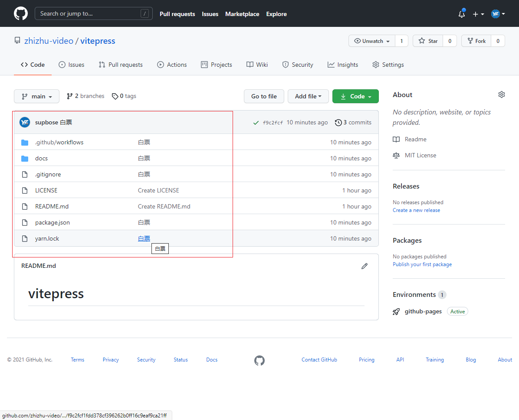Star the vitepress repository

(428, 41)
